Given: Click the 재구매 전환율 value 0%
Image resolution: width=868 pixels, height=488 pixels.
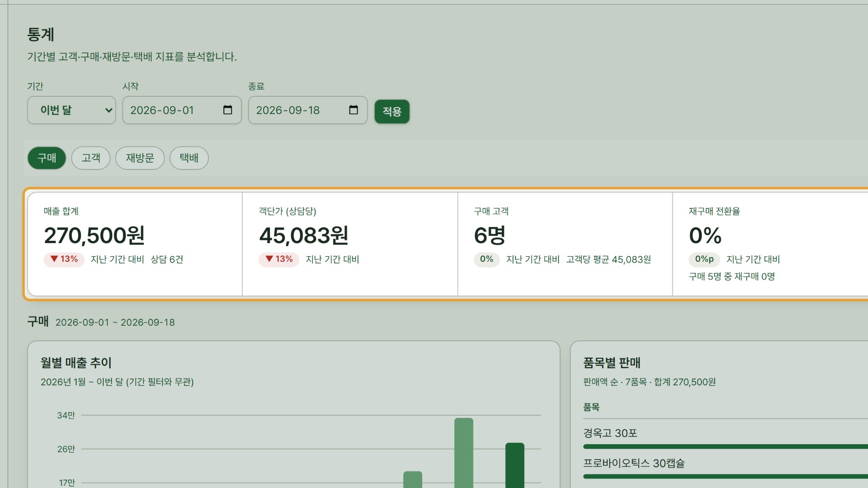Looking at the screenshot, I should coord(705,235).
